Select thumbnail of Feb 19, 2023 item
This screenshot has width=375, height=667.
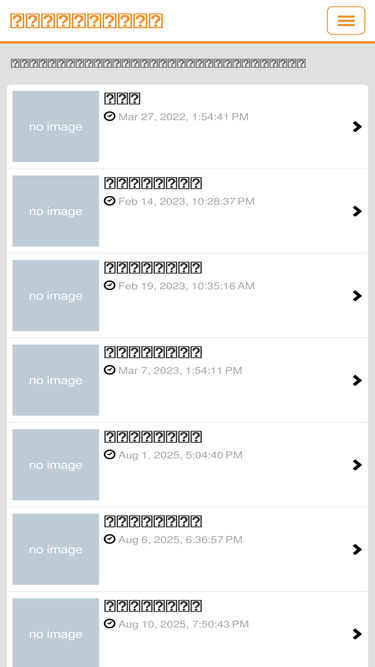click(56, 296)
